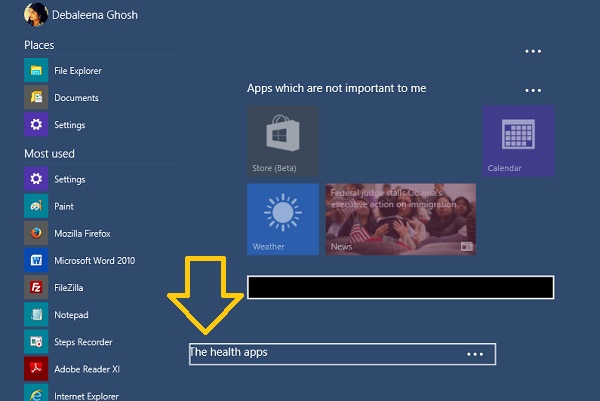600x401 pixels.
Task: Click the Documents label
Action: click(76, 98)
